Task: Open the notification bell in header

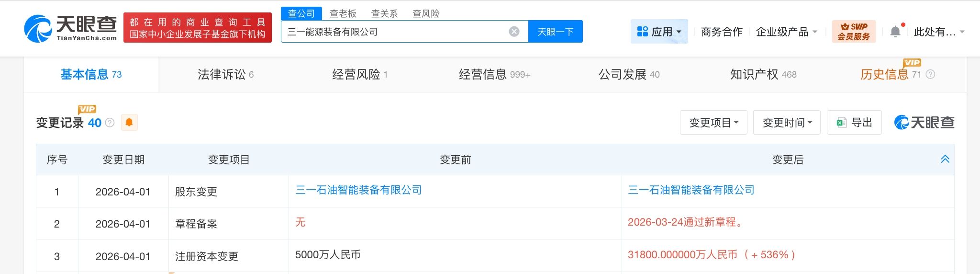Action: 895,32
